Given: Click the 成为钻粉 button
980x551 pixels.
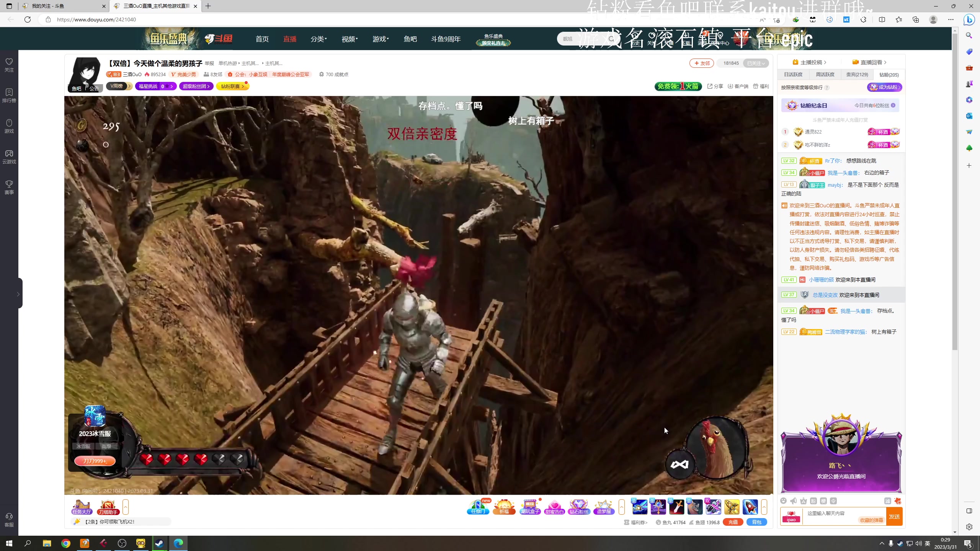Looking at the screenshot, I should click(x=885, y=87).
